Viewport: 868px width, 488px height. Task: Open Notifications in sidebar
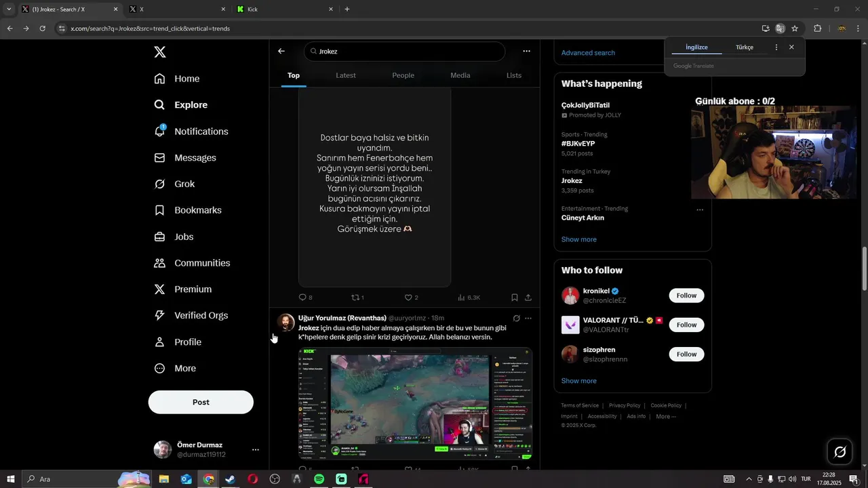(x=191, y=131)
